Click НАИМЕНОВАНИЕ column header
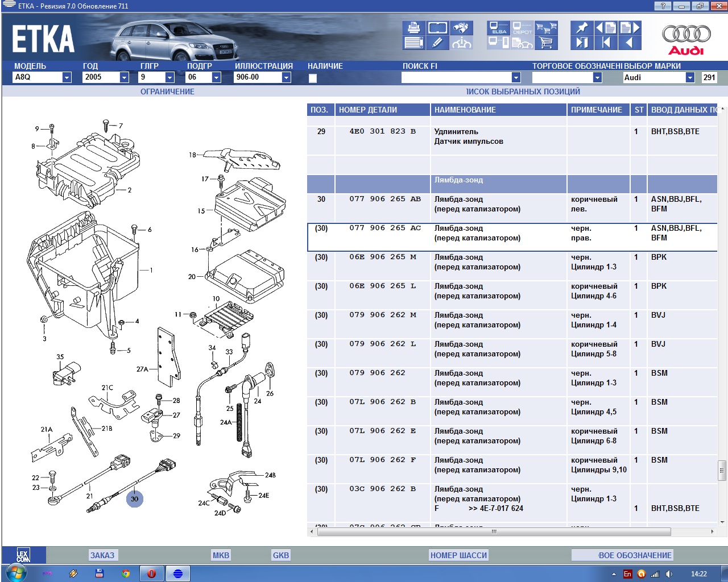This screenshot has width=728, height=582. click(499, 110)
